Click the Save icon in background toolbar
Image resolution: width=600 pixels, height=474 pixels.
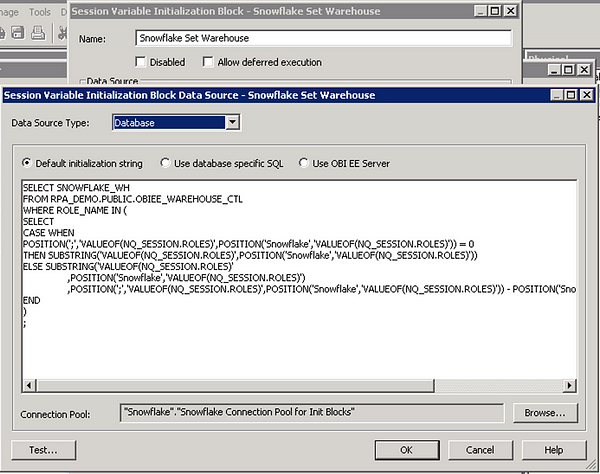point(18,33)
